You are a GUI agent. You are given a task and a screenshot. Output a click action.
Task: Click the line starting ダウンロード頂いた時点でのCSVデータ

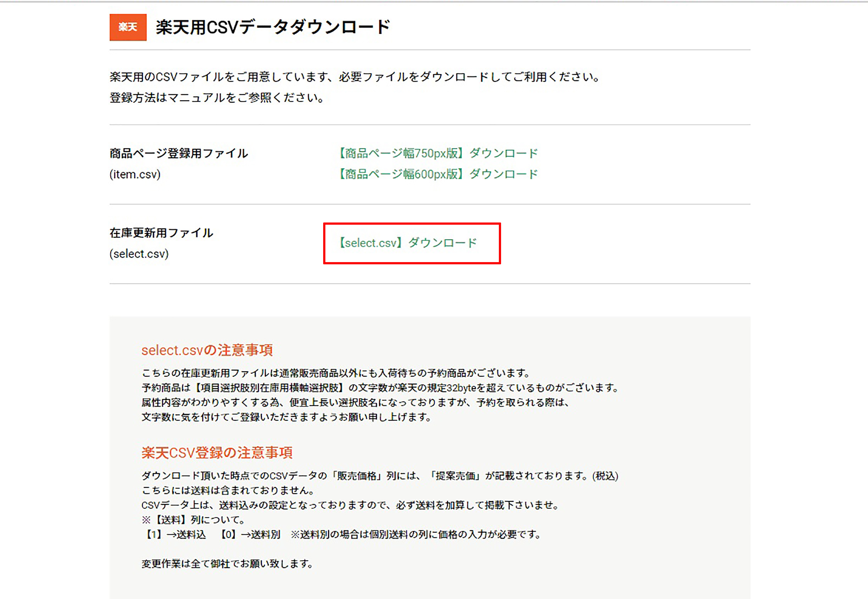(380, 476)
